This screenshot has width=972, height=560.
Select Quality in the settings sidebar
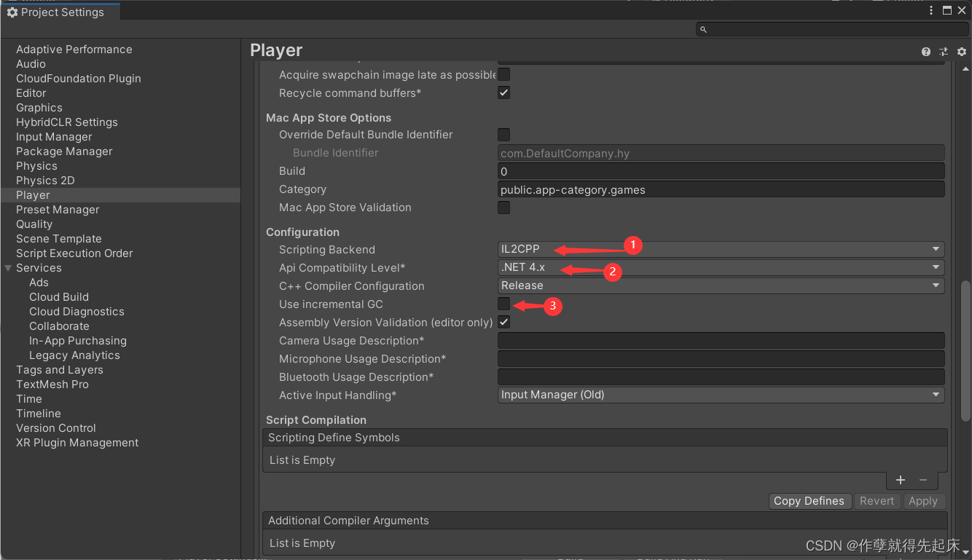pos(34,224)
